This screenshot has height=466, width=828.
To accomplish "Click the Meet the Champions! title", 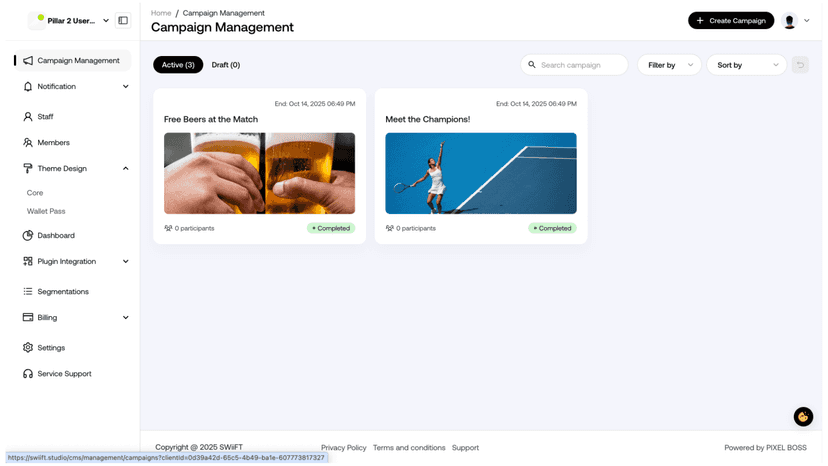I will 428,119.
